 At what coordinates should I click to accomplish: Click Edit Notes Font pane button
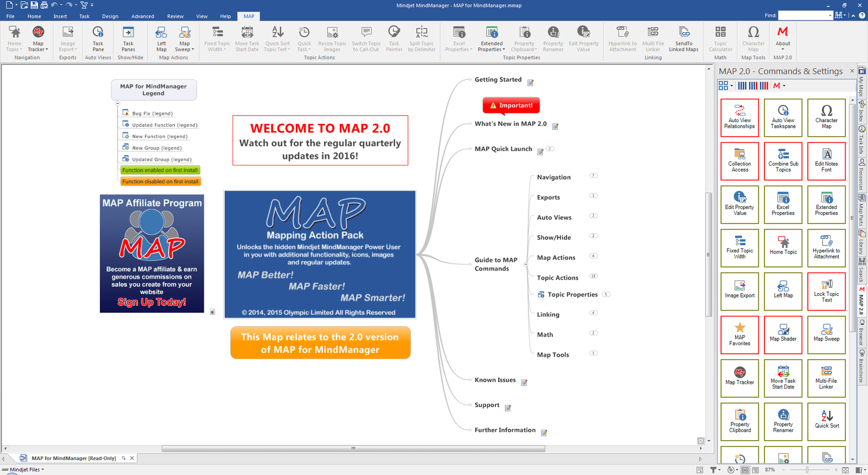pyautogui.click(x=826, y=161)
